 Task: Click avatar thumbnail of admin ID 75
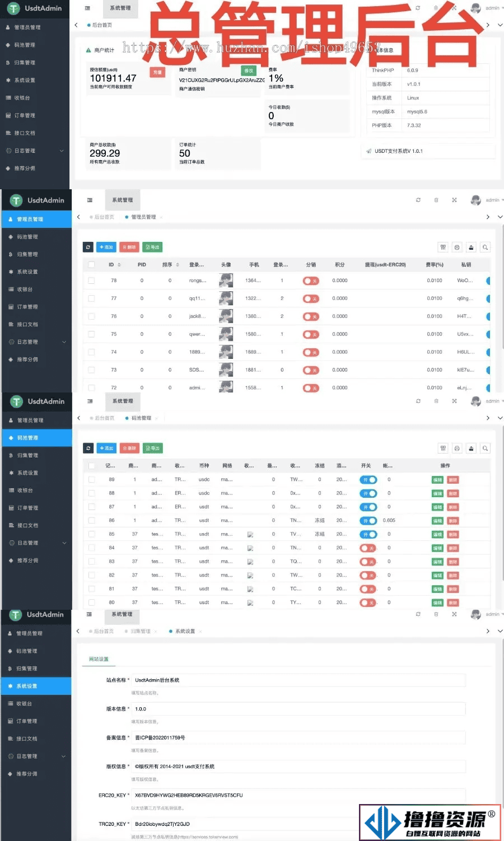226,334
